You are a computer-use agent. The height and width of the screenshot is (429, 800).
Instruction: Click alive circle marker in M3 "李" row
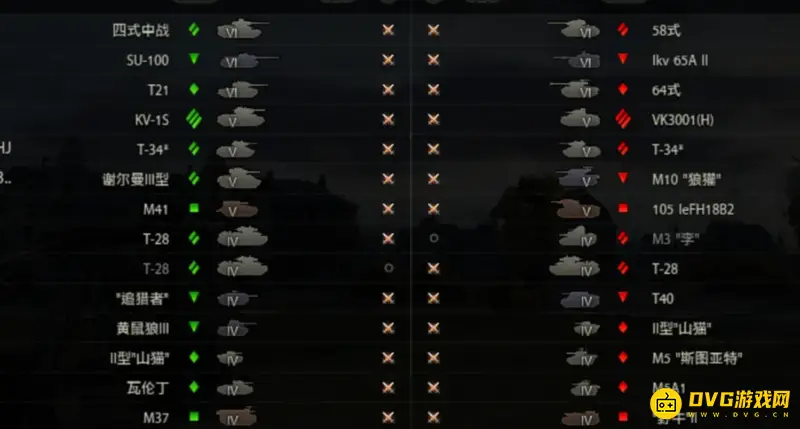[434, 238]
